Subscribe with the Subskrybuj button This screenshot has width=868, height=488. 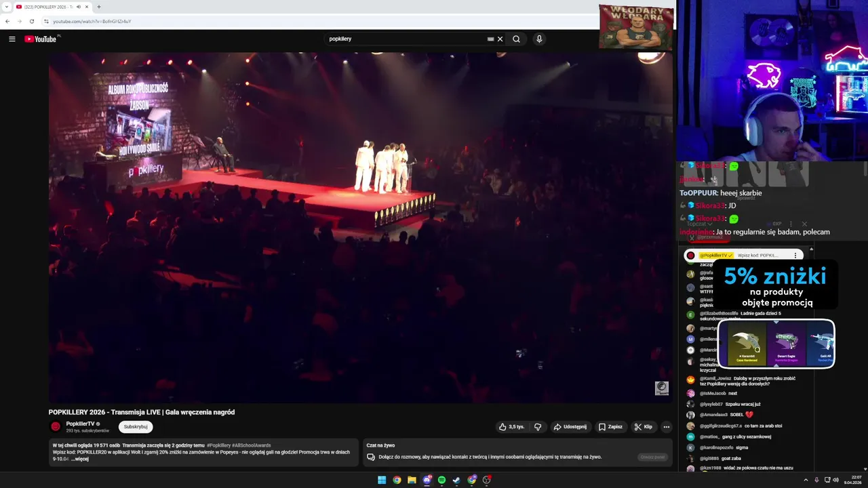(x=136, y=427)
